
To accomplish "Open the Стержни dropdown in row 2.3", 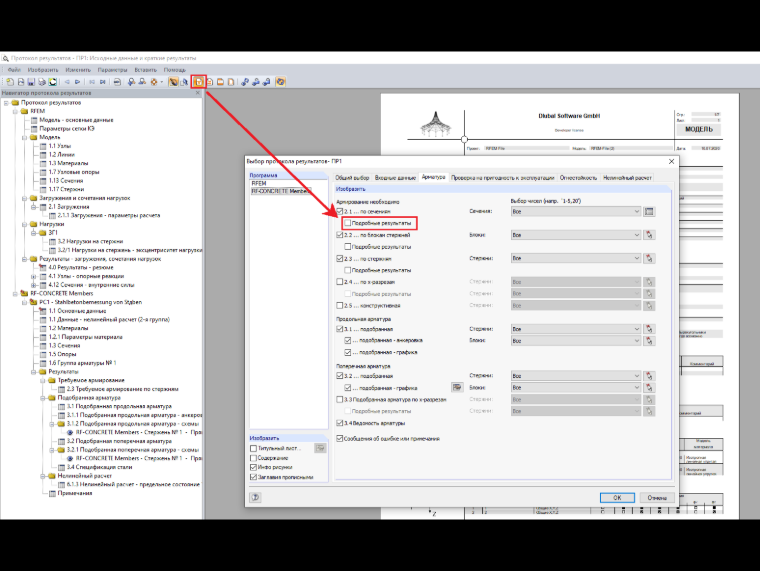I will pyautogui.click(x=576, y=258).
